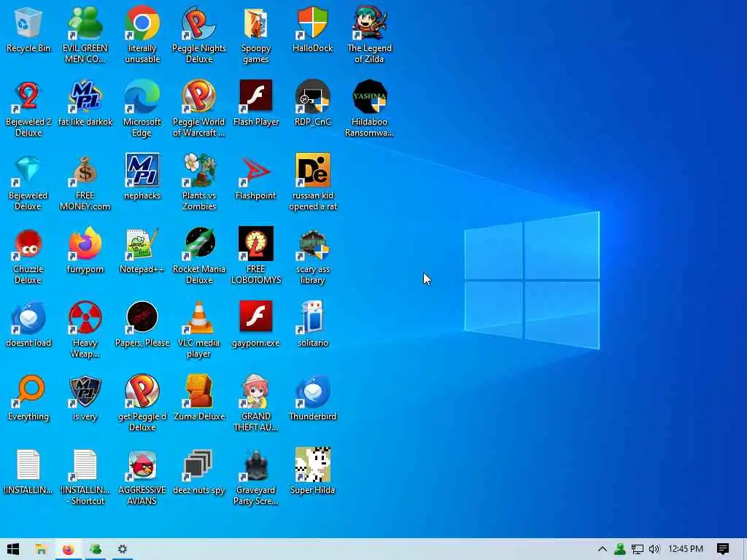
Task: Show hidden system tray icons
Action: pos(602,549)
